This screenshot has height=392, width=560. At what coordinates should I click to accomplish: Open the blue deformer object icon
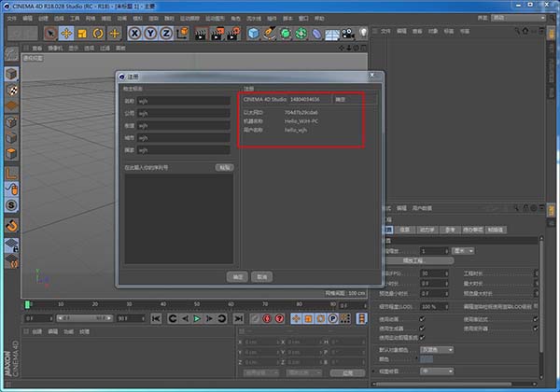click(316, 34)
